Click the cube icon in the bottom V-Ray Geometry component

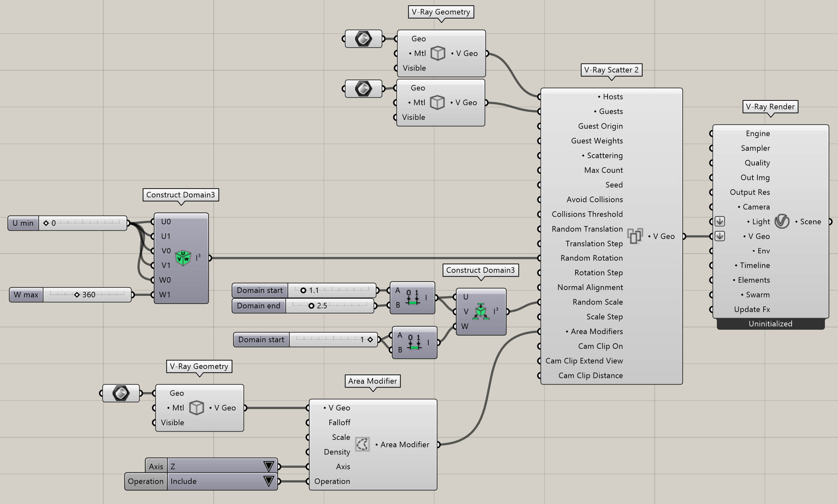pyautogui.click(x=197, y=408)
